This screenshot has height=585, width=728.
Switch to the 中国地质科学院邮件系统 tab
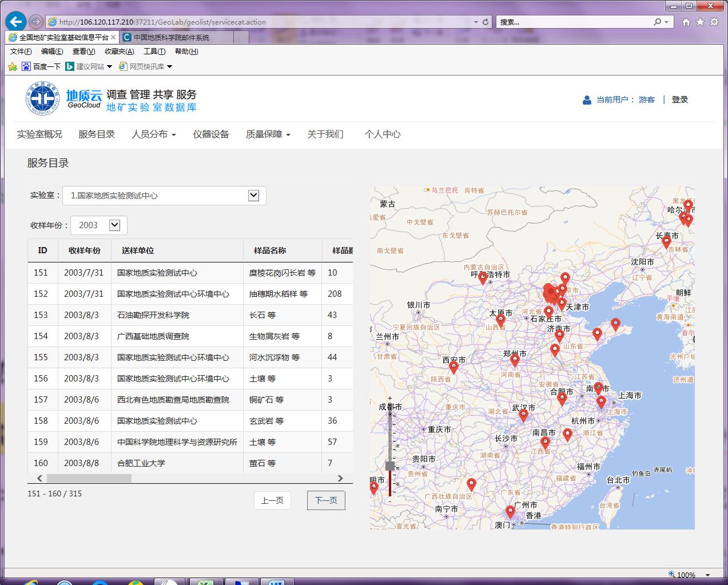click(x=172, y=37)
